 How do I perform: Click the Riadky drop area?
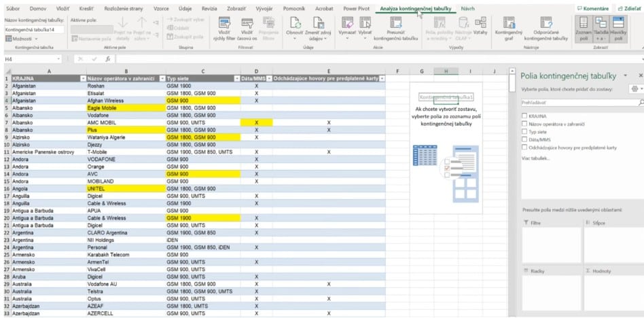pyautogui.click(x=552, y=293)
